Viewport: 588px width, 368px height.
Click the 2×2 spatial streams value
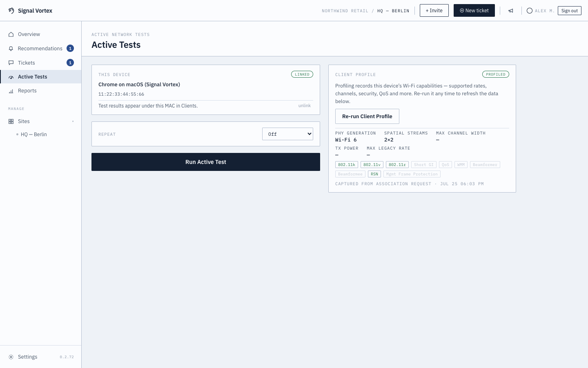(389, 140)
